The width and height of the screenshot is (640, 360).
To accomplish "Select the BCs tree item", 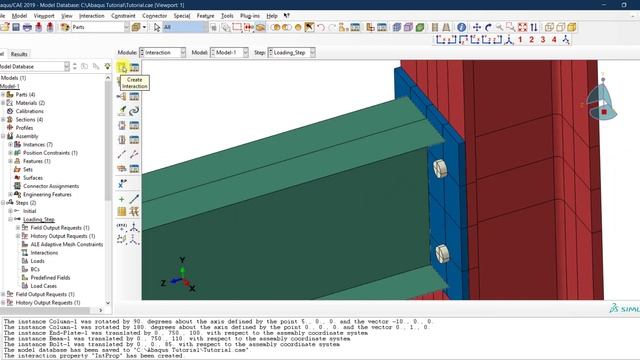I will [35, 269].
